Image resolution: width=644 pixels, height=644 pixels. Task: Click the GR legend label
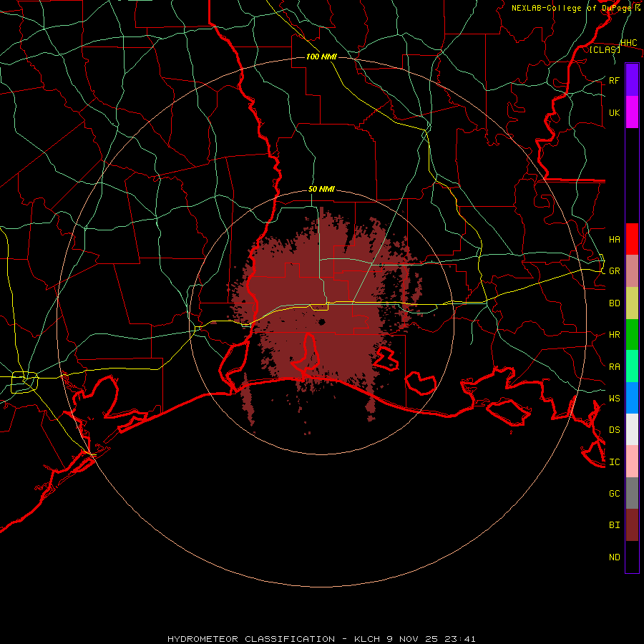click(x=614, y=271)
